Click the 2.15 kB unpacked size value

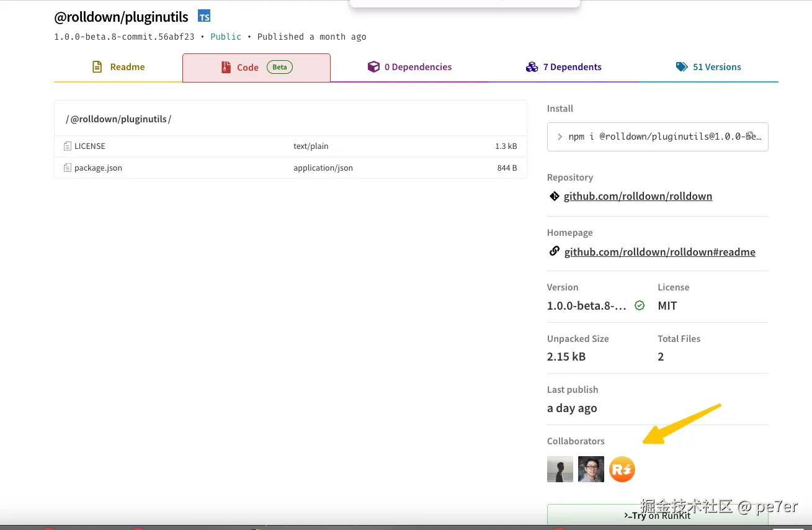(566, 356)
